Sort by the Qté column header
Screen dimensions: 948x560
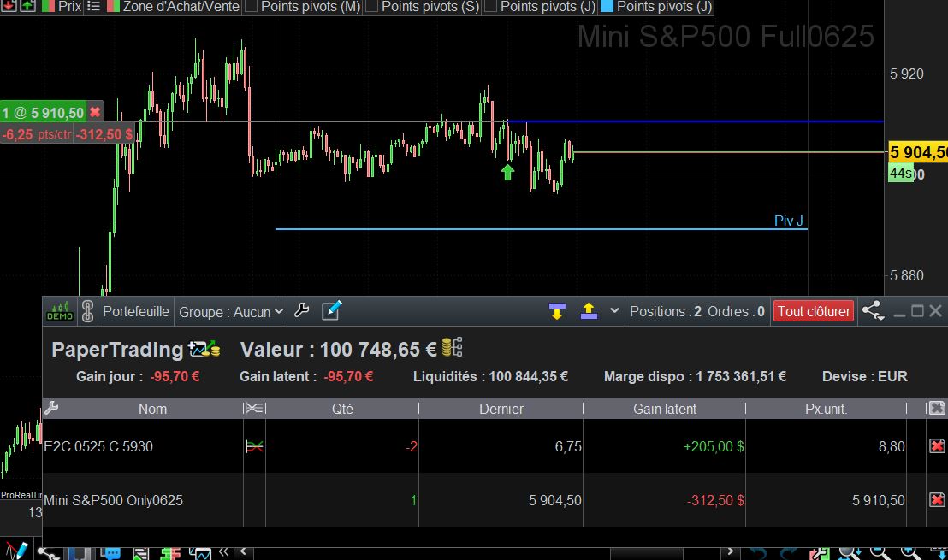pyautogui.click(x=342, y=409)
